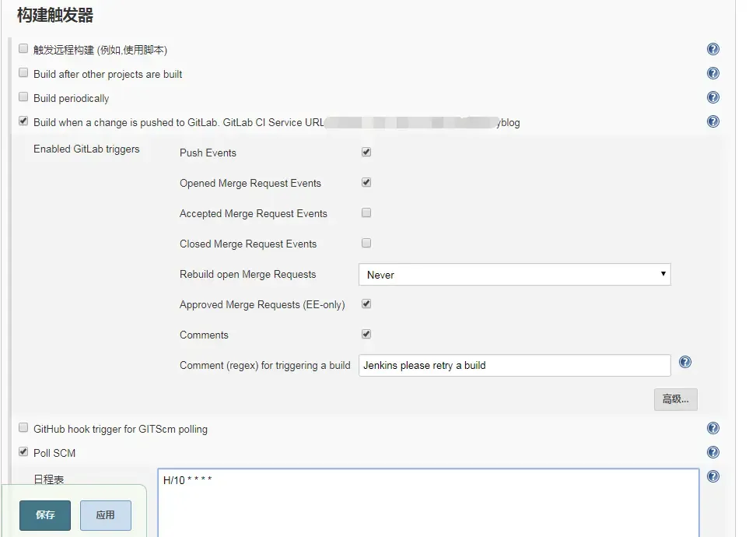The height and width of the screenshot is (537, 756).
Task: Click the comment regex input field
Action: (514, 366)
